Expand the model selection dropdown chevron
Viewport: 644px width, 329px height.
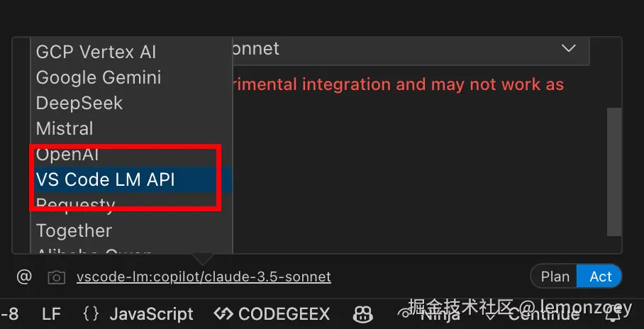pyautogui.click(x=568, y=49)
